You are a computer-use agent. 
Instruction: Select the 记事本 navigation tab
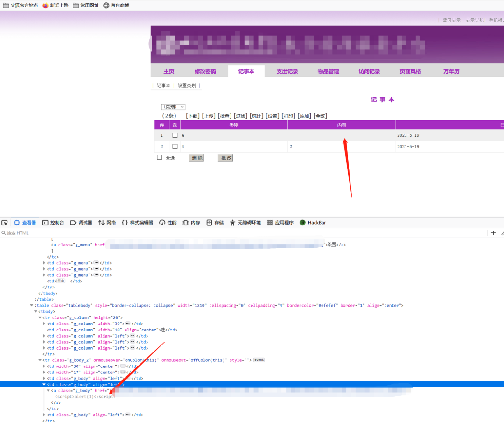pos(246,71)
